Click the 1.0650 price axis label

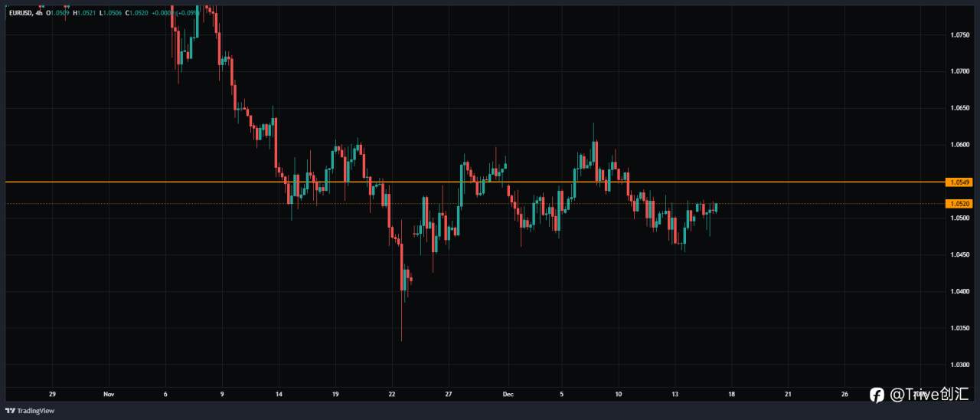[961, 108]
